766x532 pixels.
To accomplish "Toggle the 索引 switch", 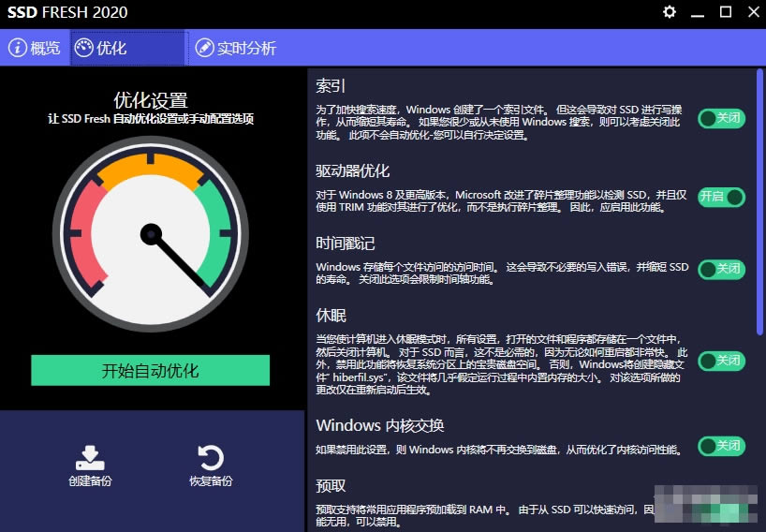I will click(722, 118).
